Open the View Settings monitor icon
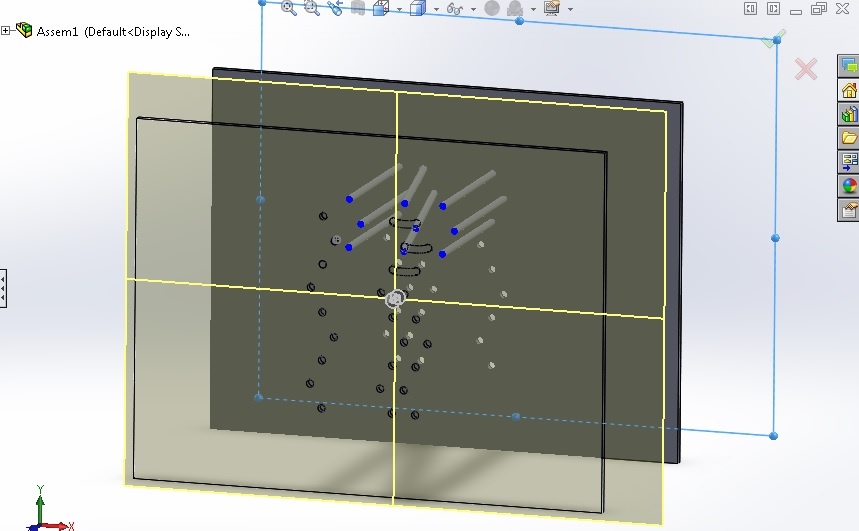859x531 pixels. coord(552,8)
